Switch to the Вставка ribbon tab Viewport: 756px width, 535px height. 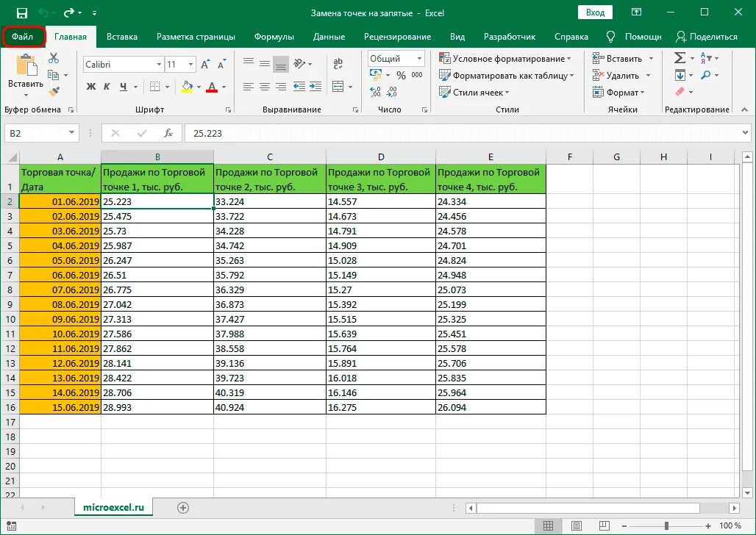(x=122, y=37)
